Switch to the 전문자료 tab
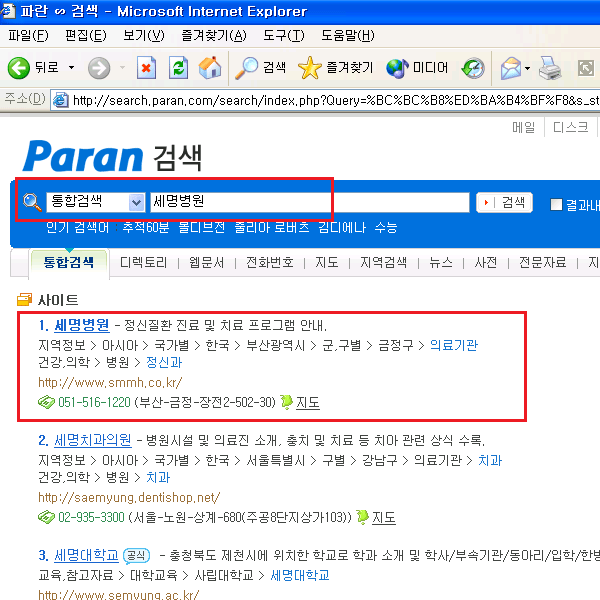600x600 pixels. [543, 262]
